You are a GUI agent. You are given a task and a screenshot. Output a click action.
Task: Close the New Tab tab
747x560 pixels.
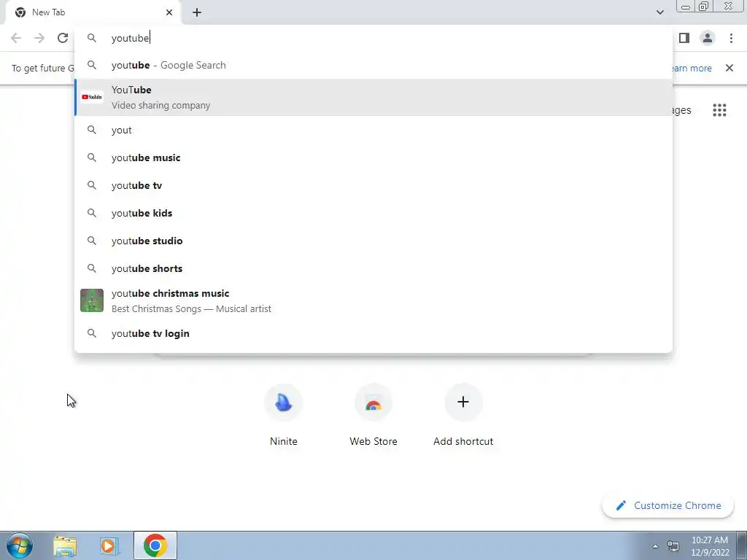(x=169, y=12)
